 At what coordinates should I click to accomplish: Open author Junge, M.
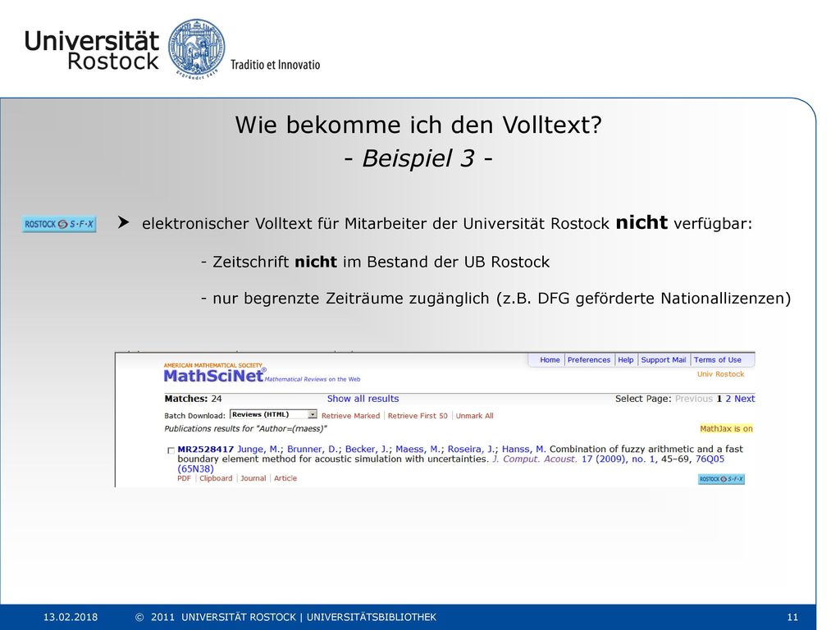258,450
